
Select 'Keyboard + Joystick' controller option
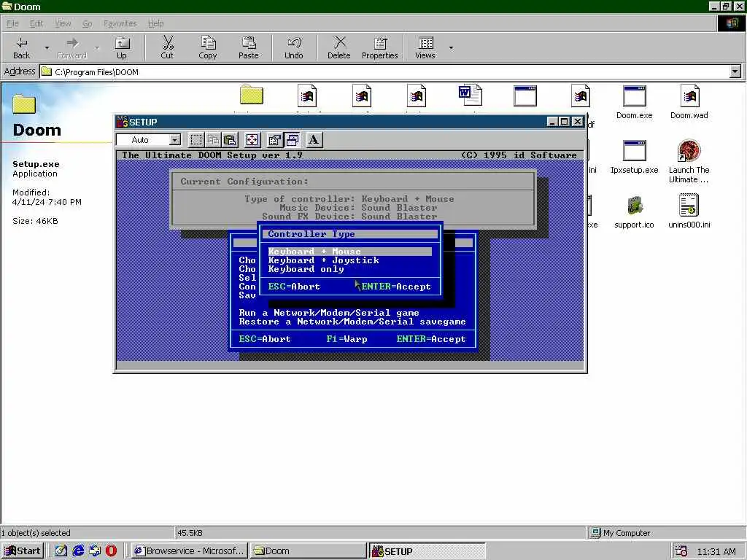pyautogui.click(x=323, y=260)
